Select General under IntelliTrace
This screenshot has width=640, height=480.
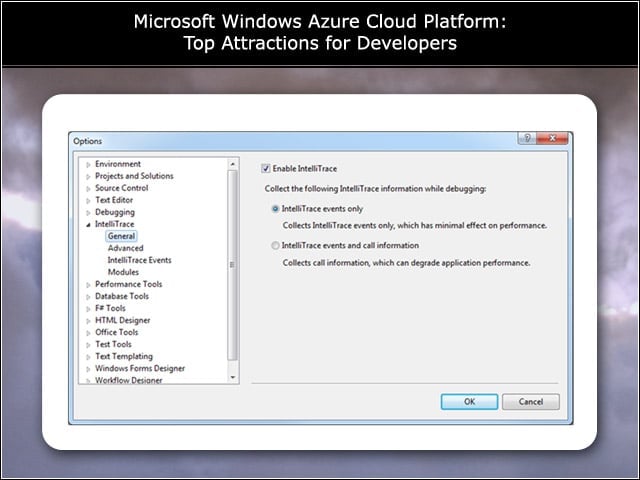pyautogui.click(x=121, y=236)
